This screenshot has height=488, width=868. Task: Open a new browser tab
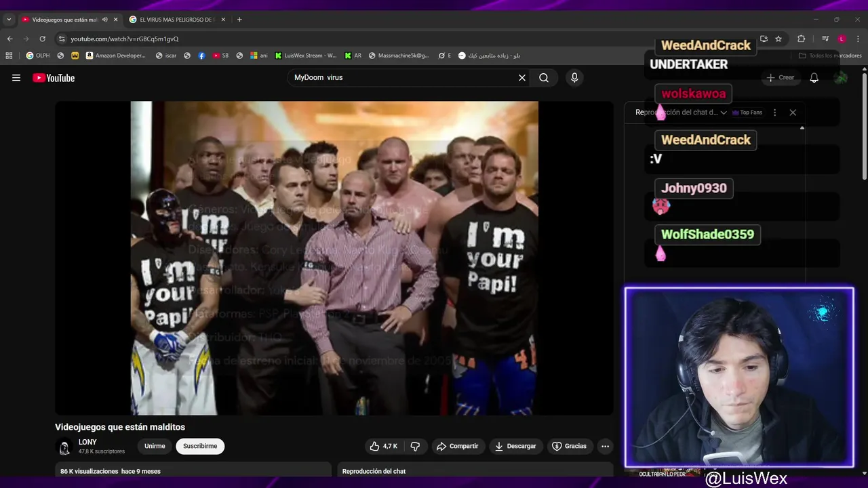click(x=239, y=20)
